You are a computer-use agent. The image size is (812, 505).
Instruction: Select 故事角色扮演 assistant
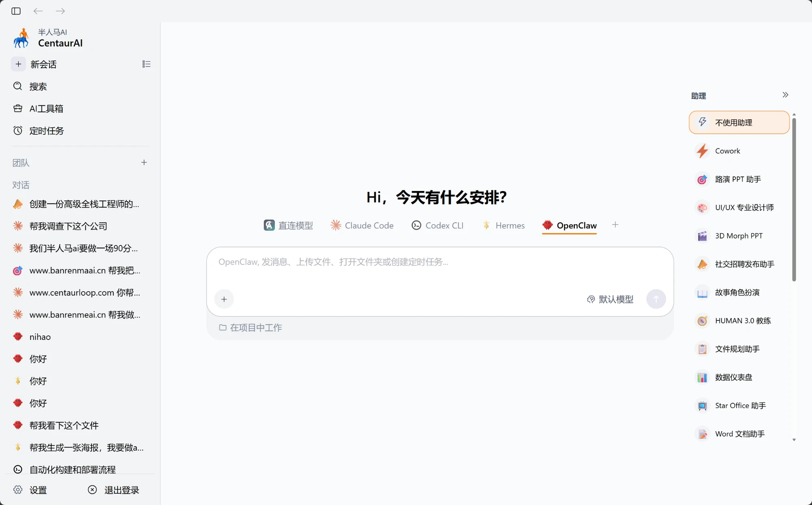tap(739, 292)
